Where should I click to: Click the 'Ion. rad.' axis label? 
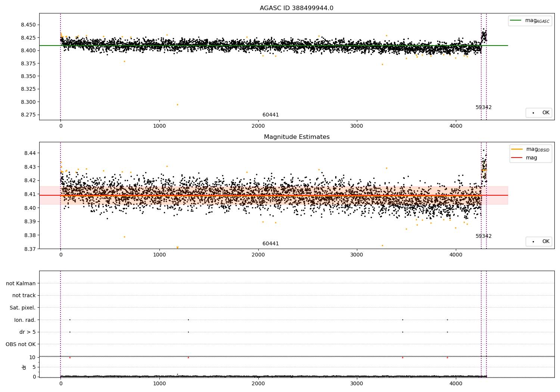tap(25, 320)
